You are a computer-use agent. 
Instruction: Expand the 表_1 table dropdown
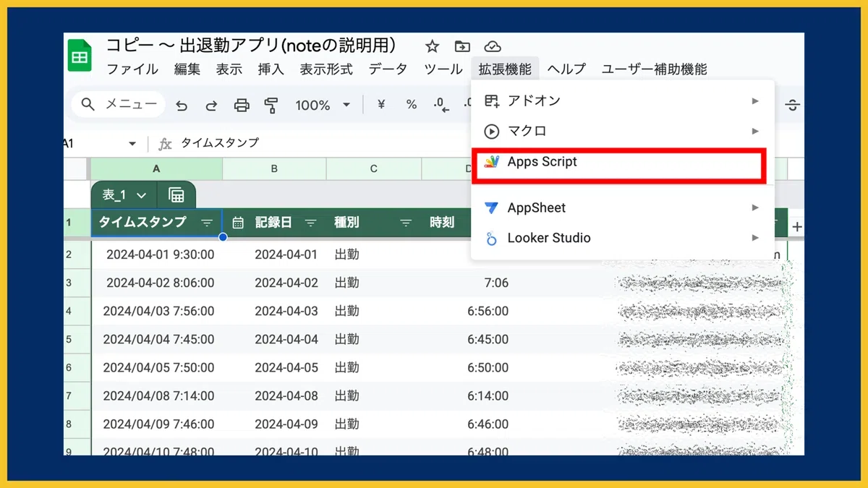point(142,195)
